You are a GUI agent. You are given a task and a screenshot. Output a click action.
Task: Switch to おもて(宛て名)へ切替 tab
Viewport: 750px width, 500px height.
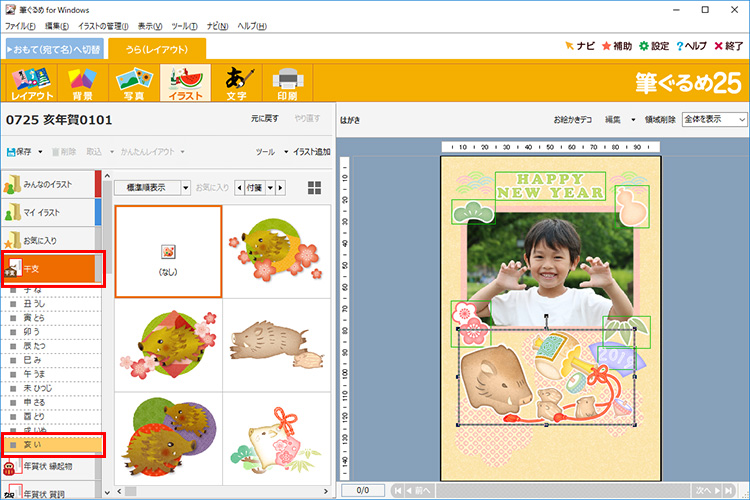point(53,49)
